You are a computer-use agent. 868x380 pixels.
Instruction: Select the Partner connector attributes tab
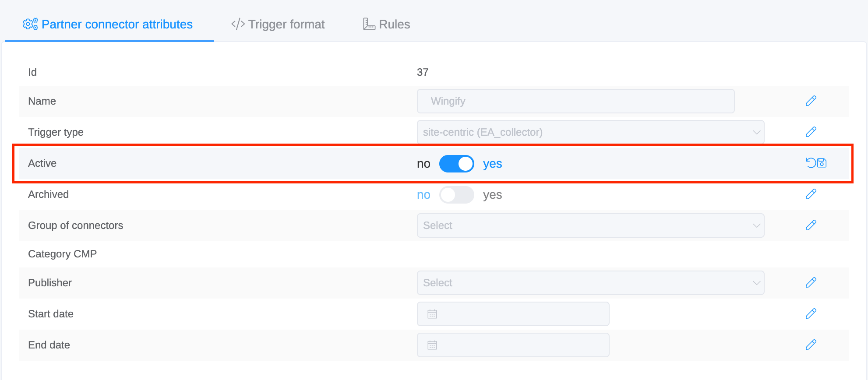point(108,25)
